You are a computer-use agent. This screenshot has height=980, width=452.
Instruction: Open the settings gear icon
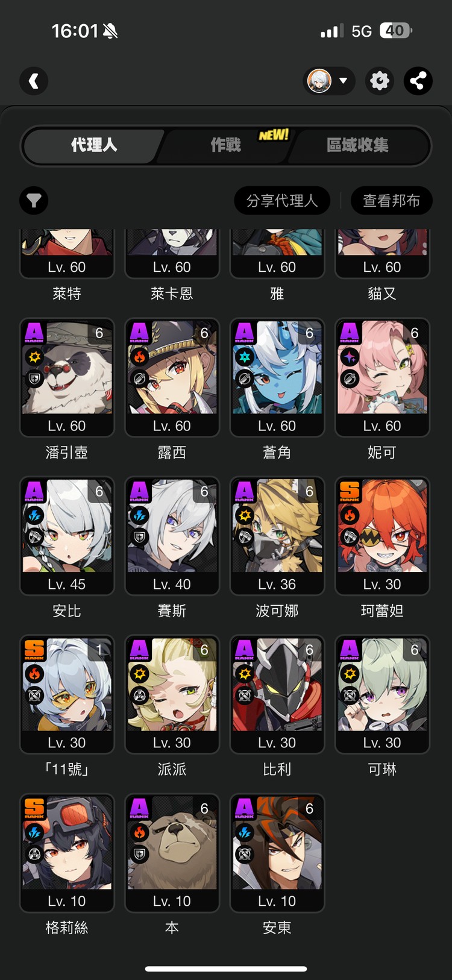[x=380, y=81]
